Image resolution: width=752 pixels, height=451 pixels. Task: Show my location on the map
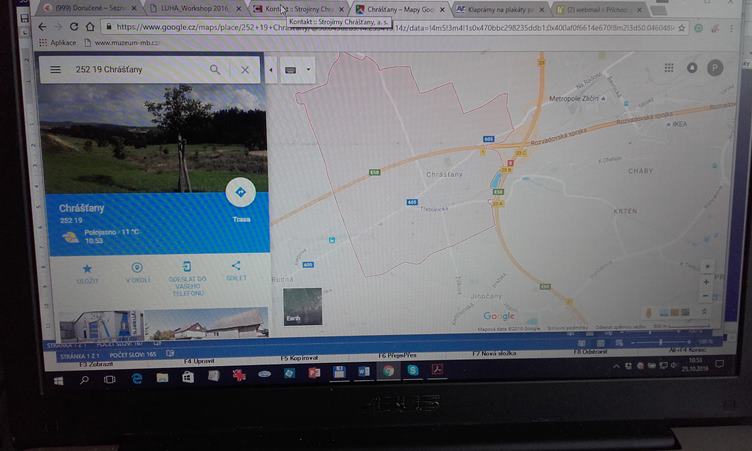707,266
